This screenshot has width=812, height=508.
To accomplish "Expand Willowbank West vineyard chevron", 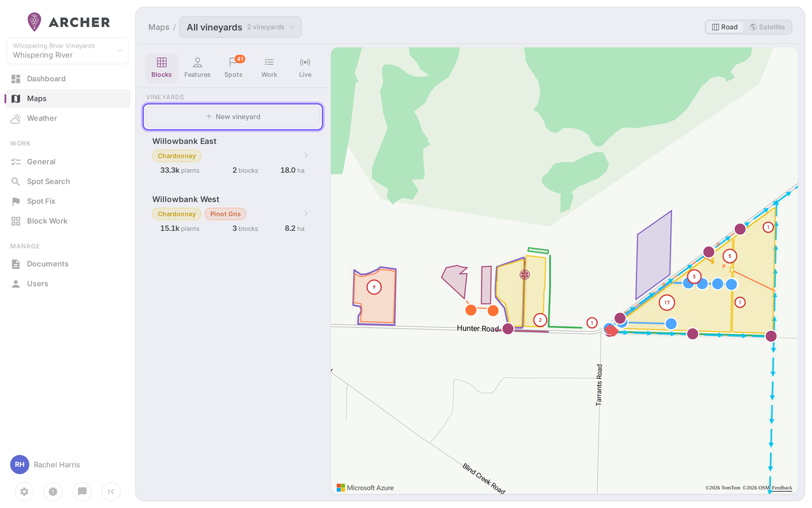I will coord(306,213).
